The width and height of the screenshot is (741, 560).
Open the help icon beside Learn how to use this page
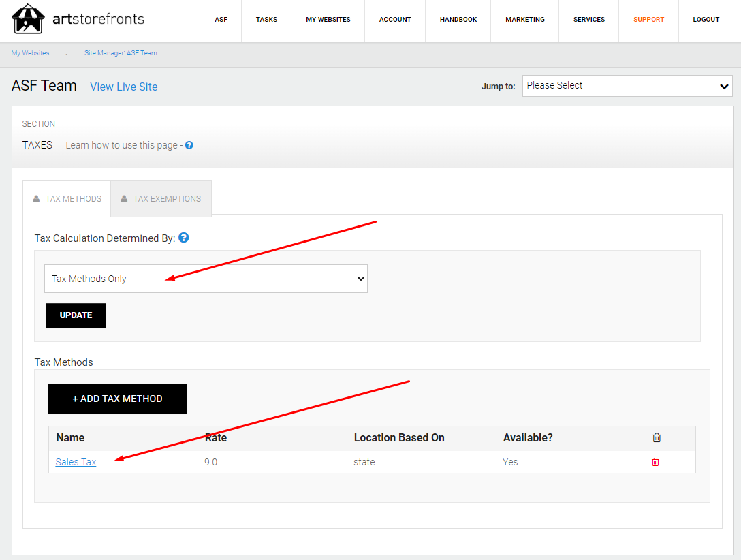189,145
